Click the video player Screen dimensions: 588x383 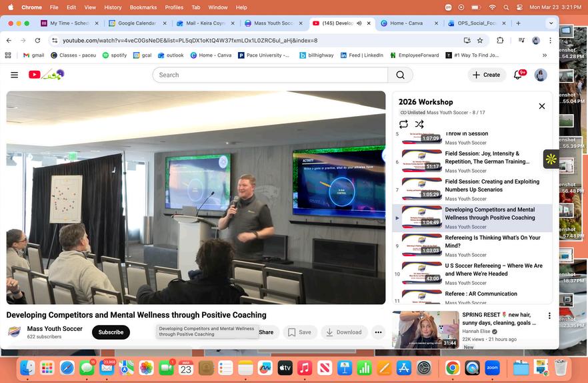(196, 198)
